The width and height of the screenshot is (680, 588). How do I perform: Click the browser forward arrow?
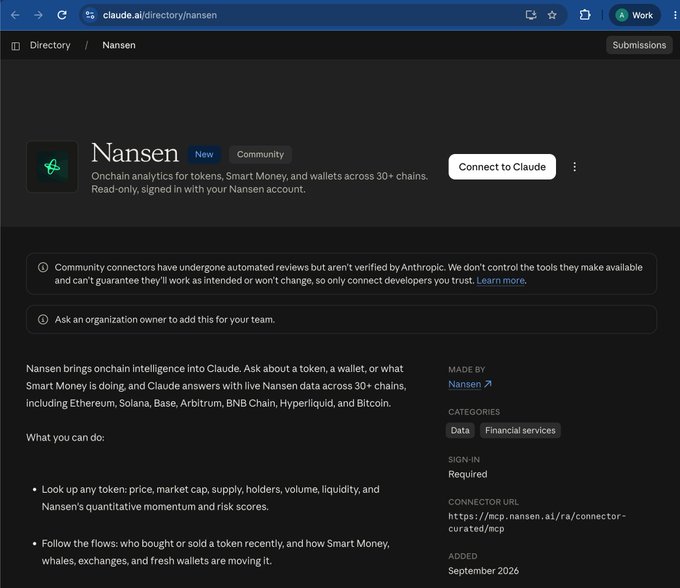(39, 15)
